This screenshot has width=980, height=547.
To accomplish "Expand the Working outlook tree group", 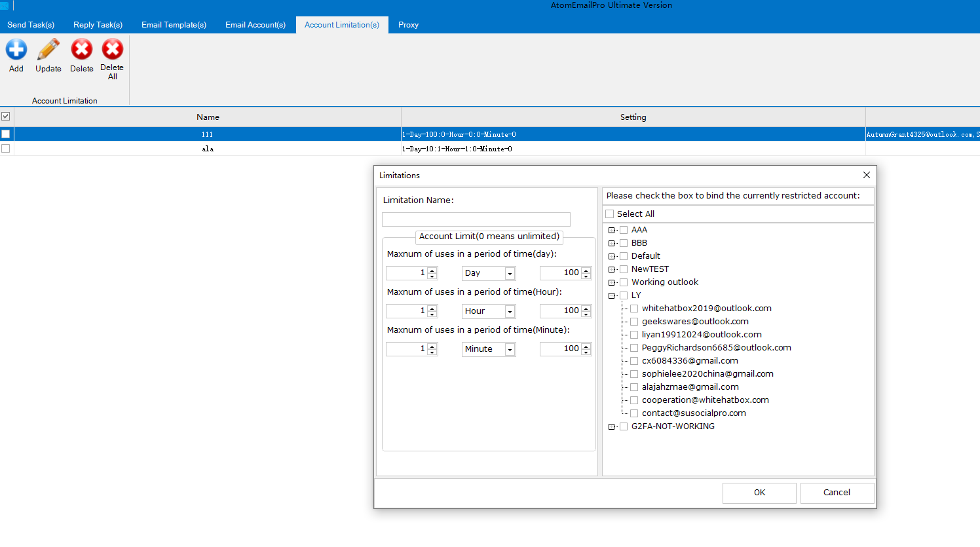I will 612,282.
